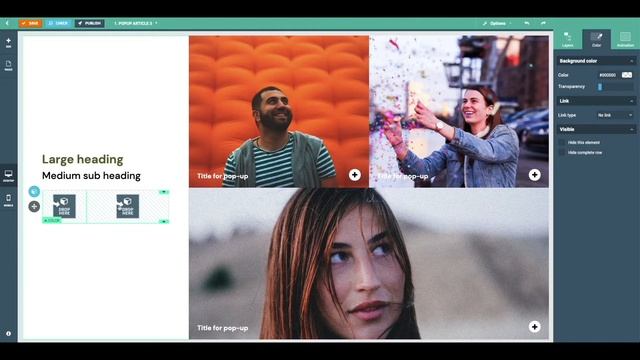Viewport: 640px width, 360px height.
Task: Select the orange background man image
Action: pos(279,111)
